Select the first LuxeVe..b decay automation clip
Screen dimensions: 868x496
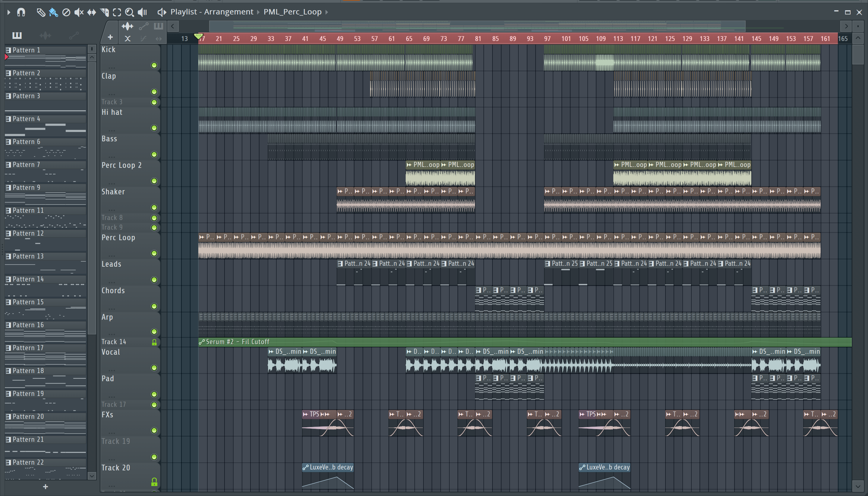(x=328, y=476)
